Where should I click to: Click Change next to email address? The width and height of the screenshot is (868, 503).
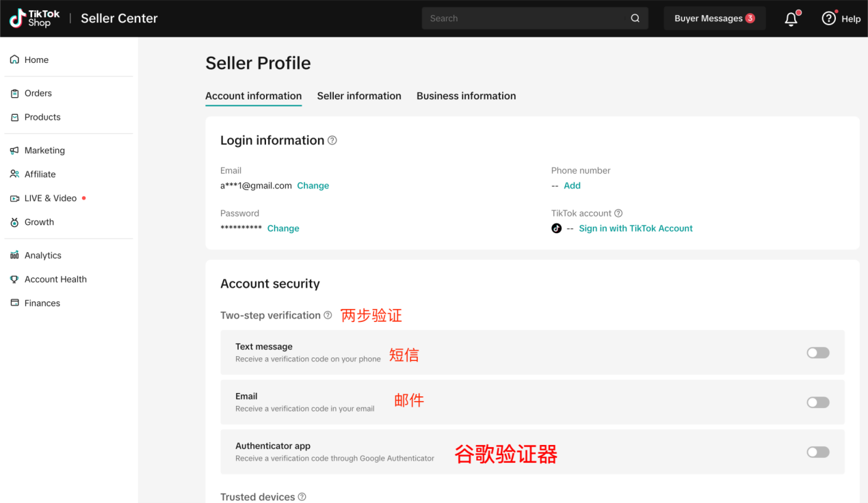tap(313, 186)
